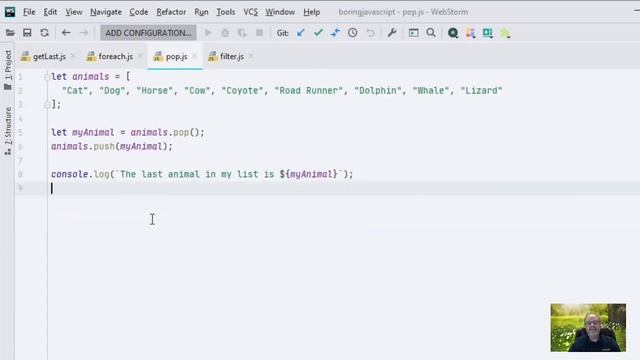Open Settings with the wrench icon
The image size is (640, 360).
392,33
